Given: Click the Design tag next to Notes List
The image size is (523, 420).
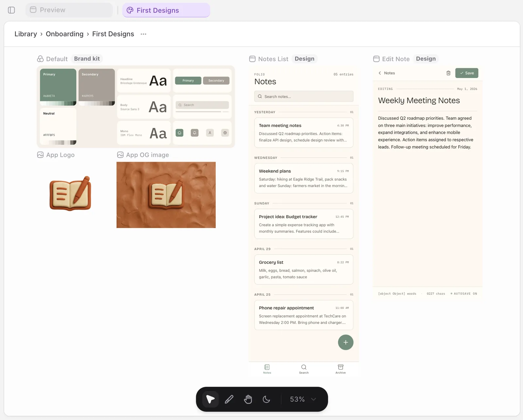Looking at the screenshot, I should pos(304,59).
